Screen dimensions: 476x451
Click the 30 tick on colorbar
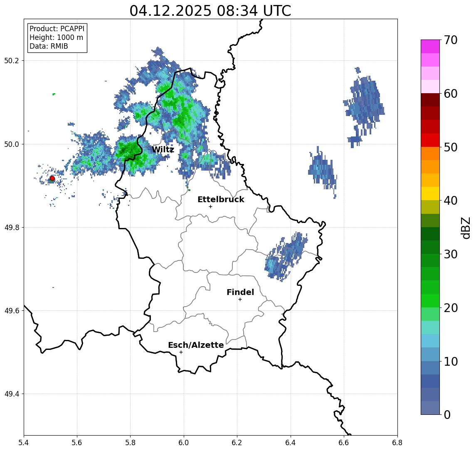451,254
